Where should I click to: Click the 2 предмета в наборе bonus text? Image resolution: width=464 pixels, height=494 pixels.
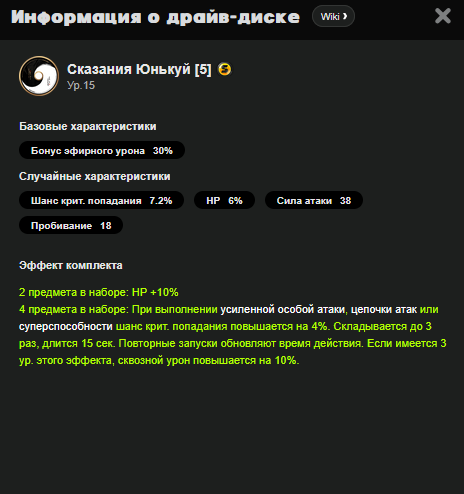tap(99, 292)
